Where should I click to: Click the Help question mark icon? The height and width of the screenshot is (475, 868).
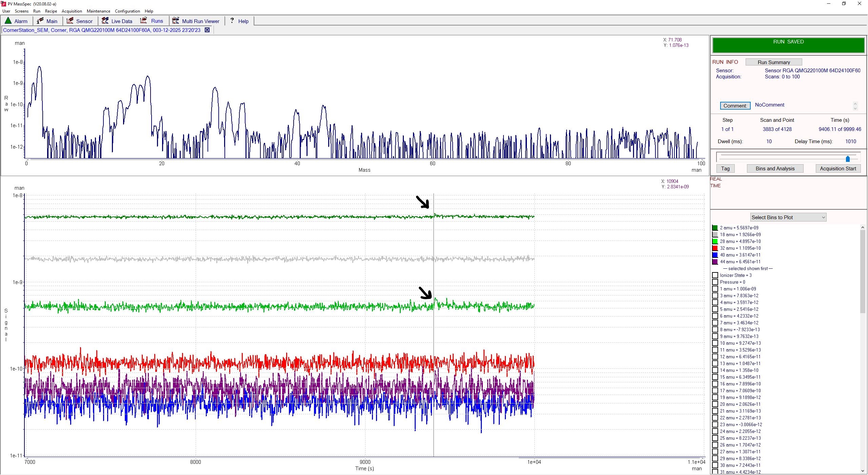click(x=232, y=21)
